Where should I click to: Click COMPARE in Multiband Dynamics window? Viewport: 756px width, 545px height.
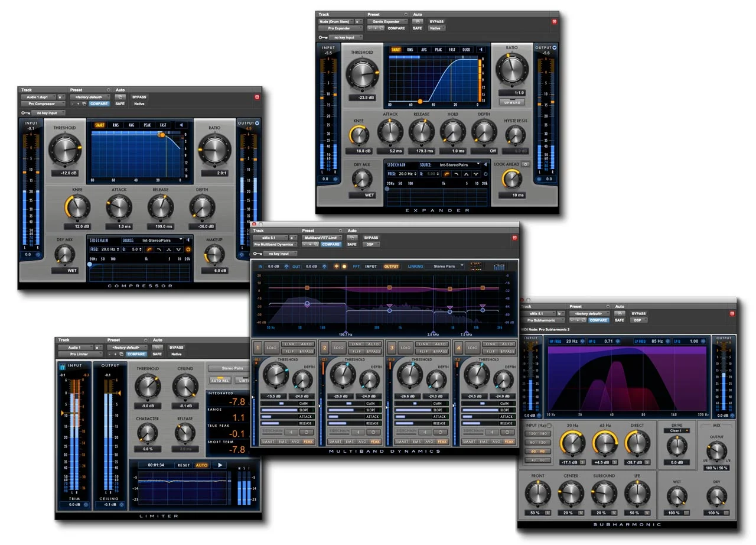(331, 244)
